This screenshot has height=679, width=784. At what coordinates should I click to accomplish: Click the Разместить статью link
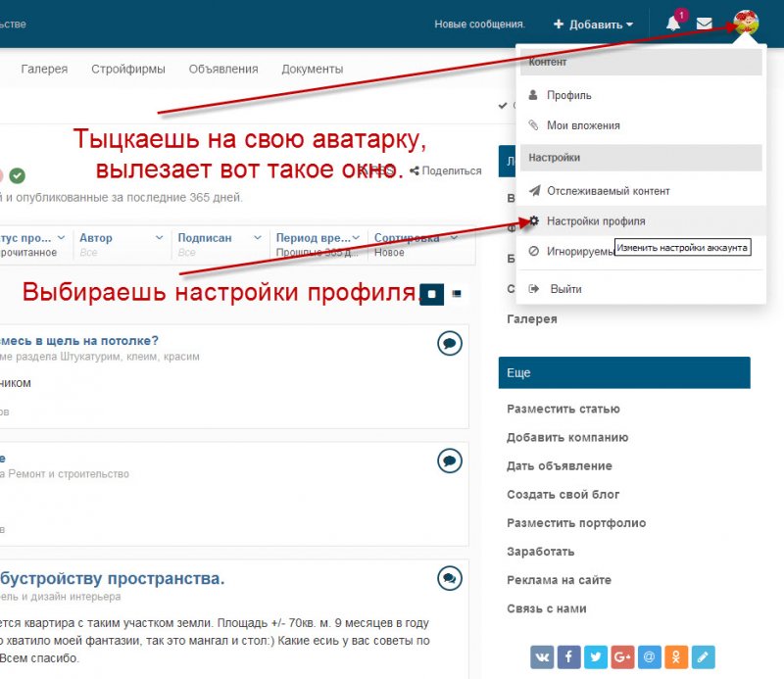tap(563, 409)
